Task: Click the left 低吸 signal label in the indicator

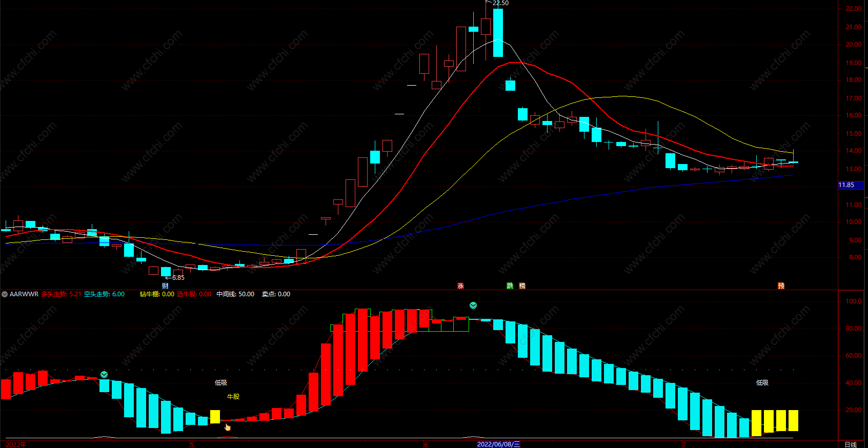Action: 221,383
